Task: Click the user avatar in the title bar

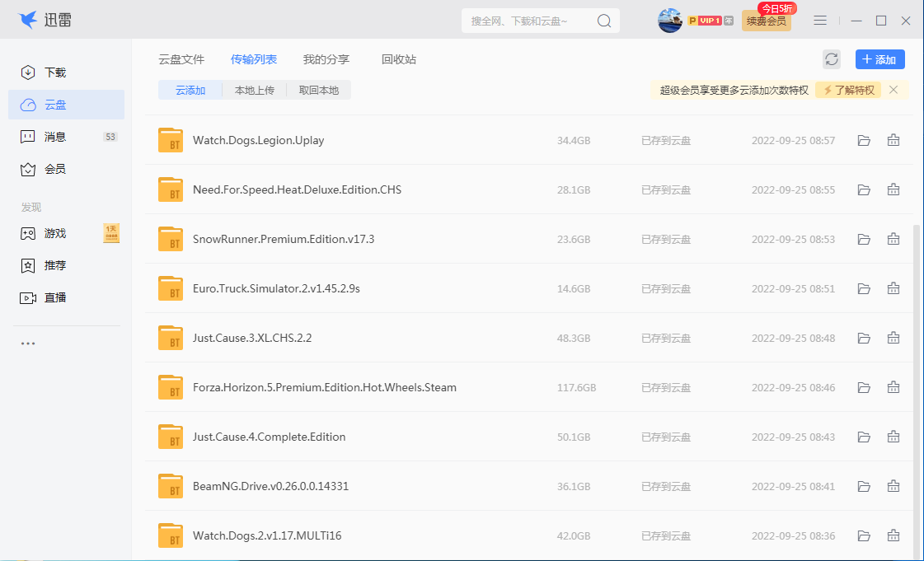Action: click(x=670, y=20)
